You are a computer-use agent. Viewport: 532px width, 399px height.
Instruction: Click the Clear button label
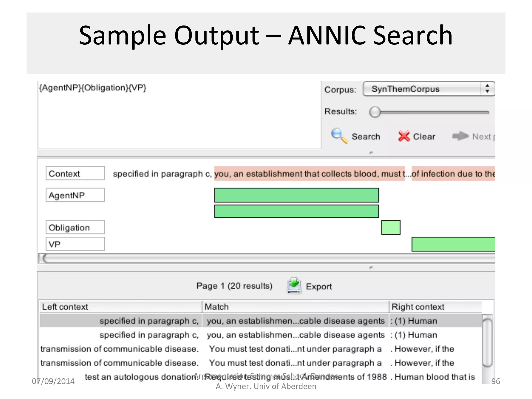point(424,137)
